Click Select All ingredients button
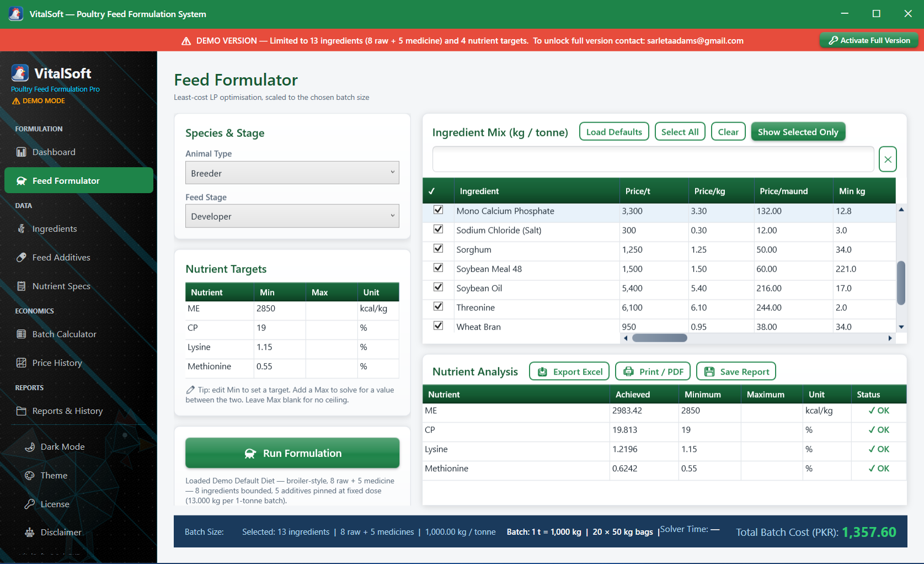Viewport: 924px width, 564px height. 680,132
